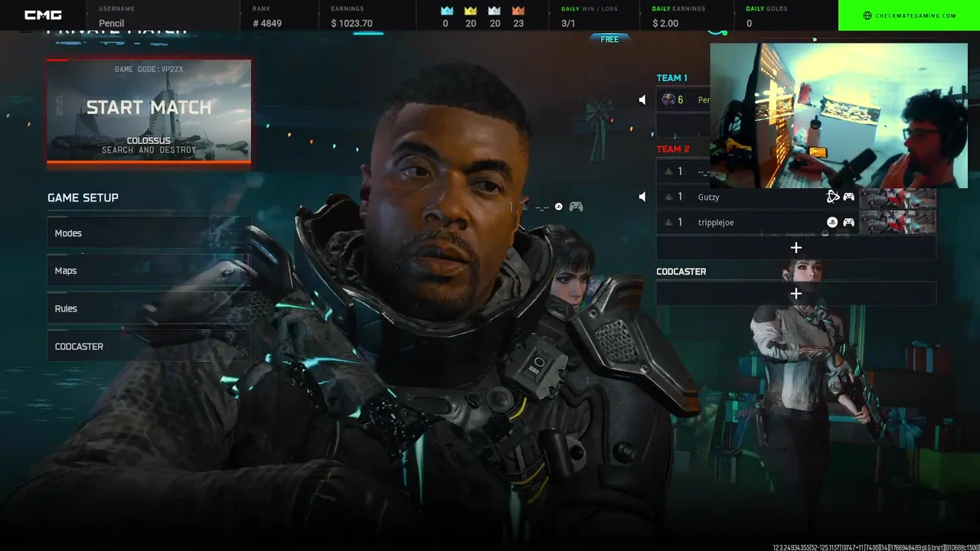Start the match on Colossus
The height and width of the screenshot is (551, 980).
pyautogui.click(x=149, y=112)
